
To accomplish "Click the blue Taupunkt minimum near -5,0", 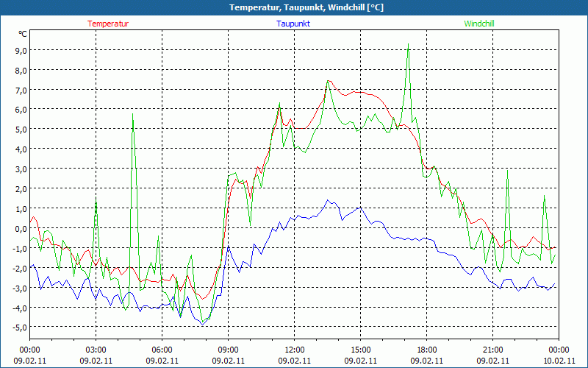I will (x=202, y=324).
